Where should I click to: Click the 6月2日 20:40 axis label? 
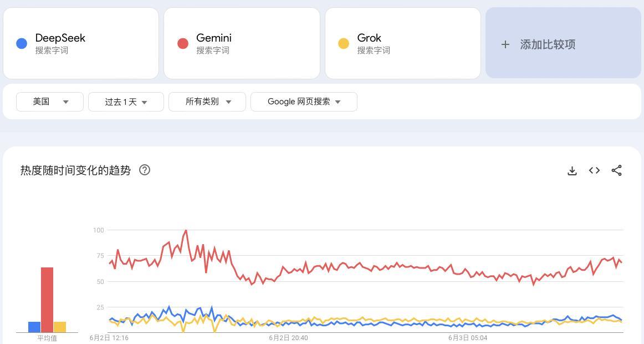288,338
